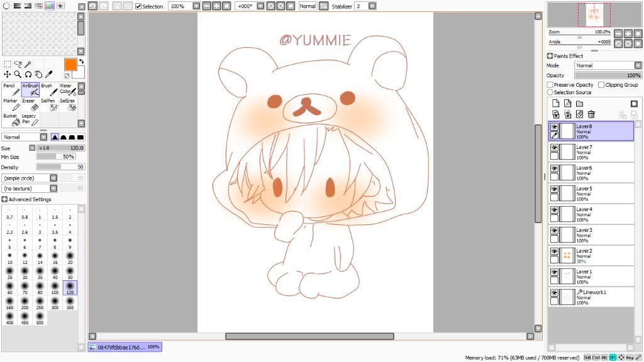Create a new layer folder
This screenshot has width=644, height=362.
click(x=579, y=104)
